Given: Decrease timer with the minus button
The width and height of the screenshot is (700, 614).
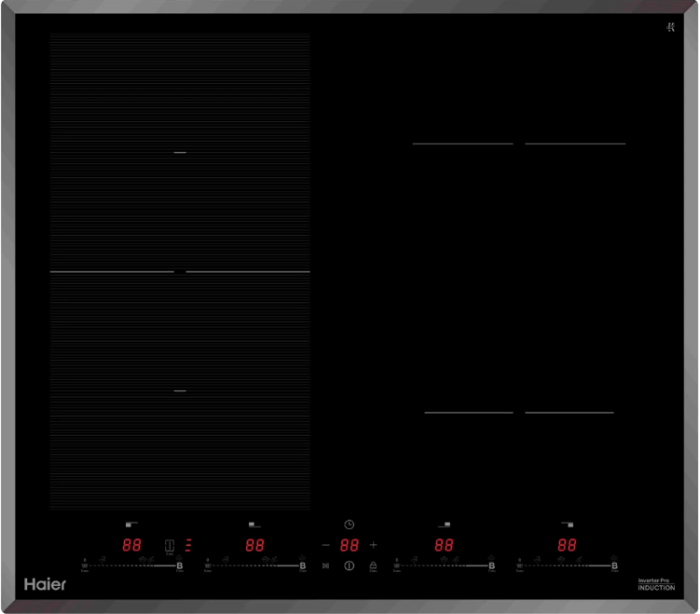Looking at the screenshot, I should (x=325, y=544).
